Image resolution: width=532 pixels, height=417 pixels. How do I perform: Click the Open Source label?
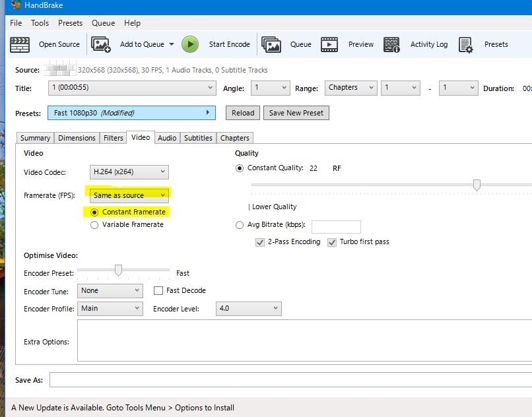coord(59,44)
